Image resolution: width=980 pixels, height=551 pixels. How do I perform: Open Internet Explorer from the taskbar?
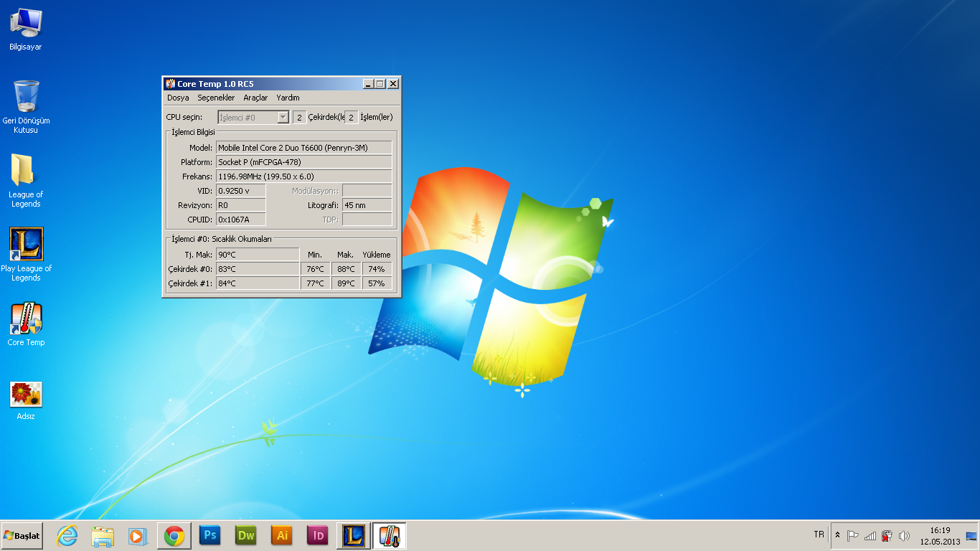(67, 535)
